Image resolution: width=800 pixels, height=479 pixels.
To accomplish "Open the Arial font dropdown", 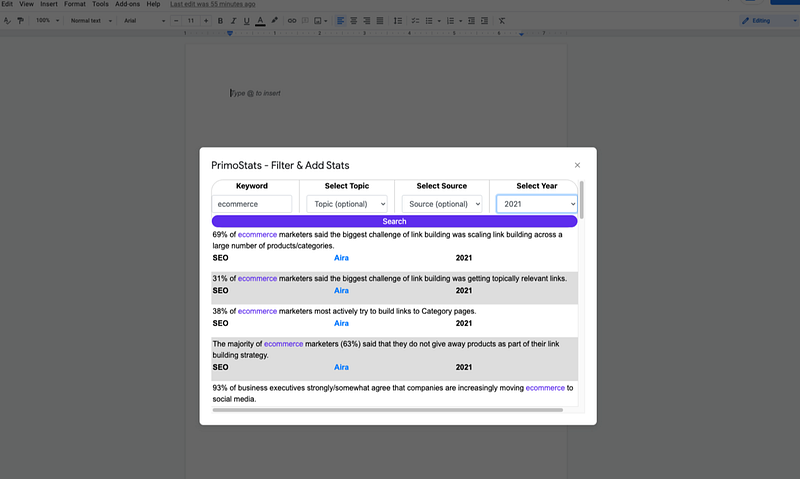I will click(145, 21).
